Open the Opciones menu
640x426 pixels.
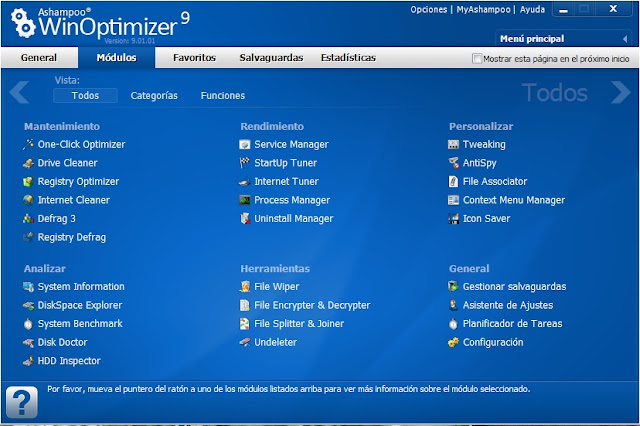coord(429,9)
